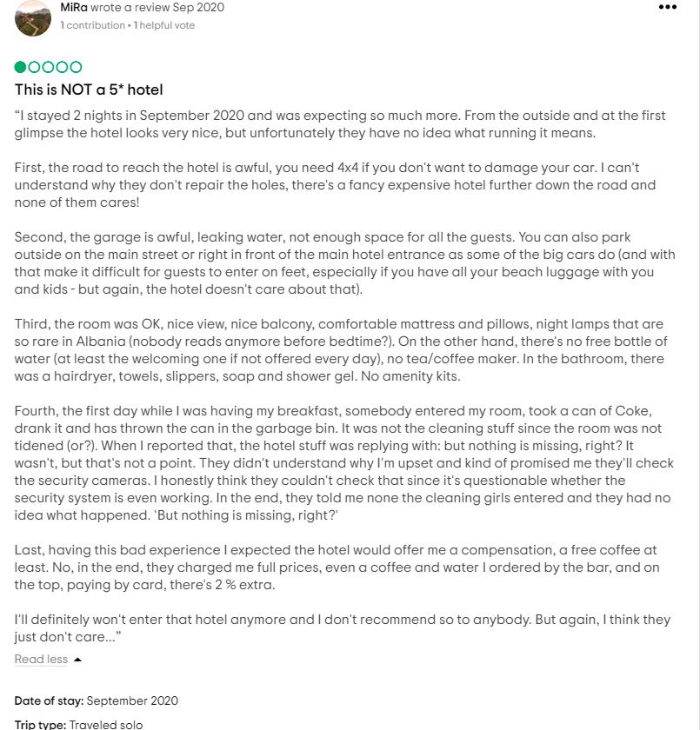Click the third empty rating bubble
The image size is (700, 730).
click(x=49, y=67)
